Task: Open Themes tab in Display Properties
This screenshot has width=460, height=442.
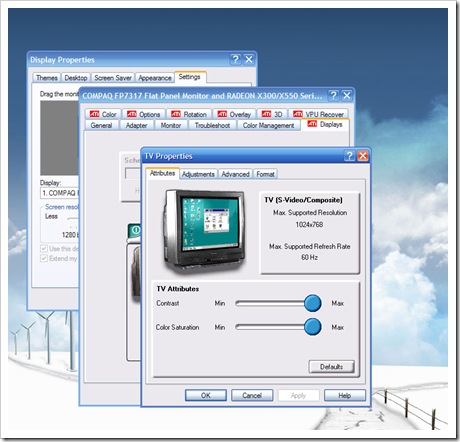Action: pos(47,78)
